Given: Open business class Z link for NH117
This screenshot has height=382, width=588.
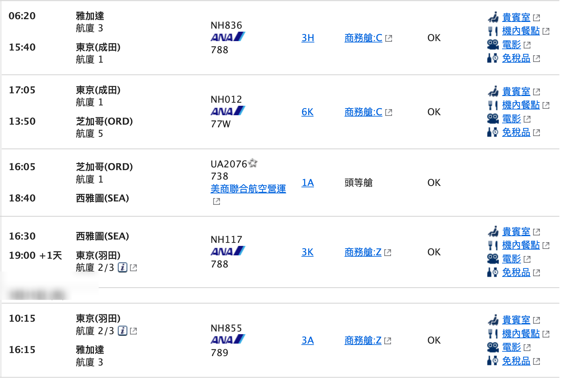Looking at the screenshot, I should coord(363,252).
